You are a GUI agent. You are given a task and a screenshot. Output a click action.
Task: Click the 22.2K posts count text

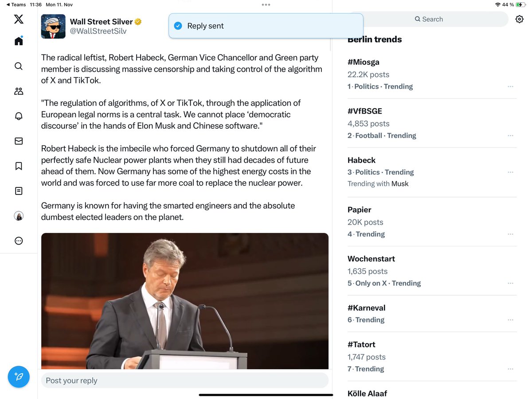(368, 75)
